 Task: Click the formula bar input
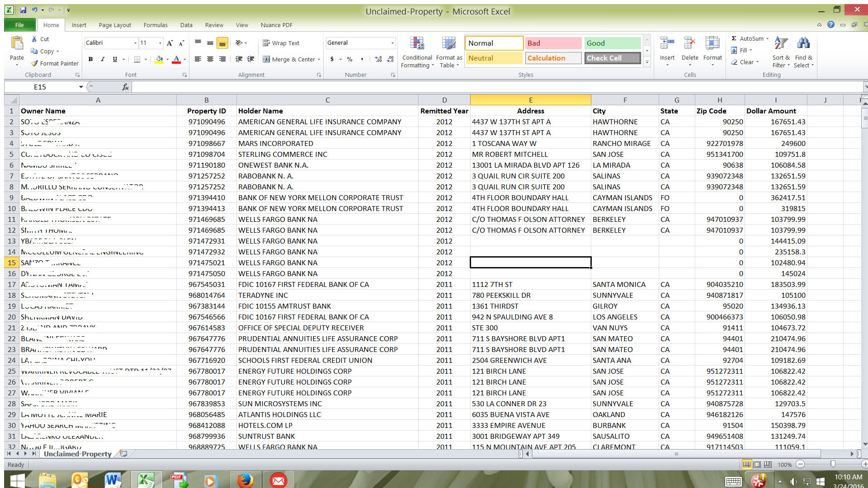click(x=497, y=87)
